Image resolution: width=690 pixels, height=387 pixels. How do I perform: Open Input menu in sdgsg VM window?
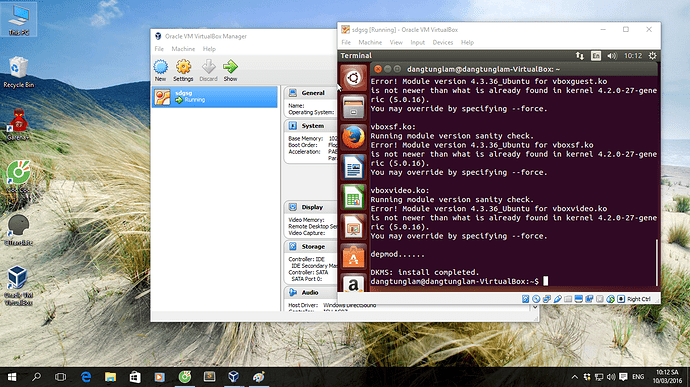coord(418,43)
